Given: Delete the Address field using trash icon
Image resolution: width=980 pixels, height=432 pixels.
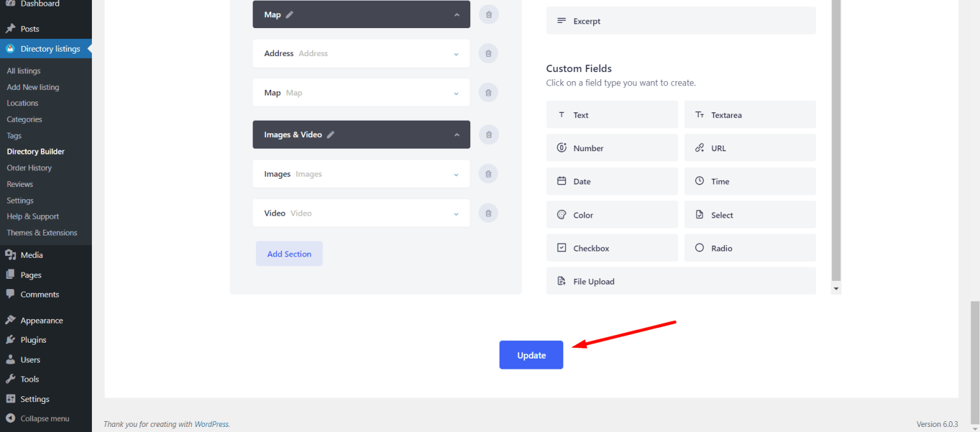Looking at the screenshot, I should tap(488, 53).
